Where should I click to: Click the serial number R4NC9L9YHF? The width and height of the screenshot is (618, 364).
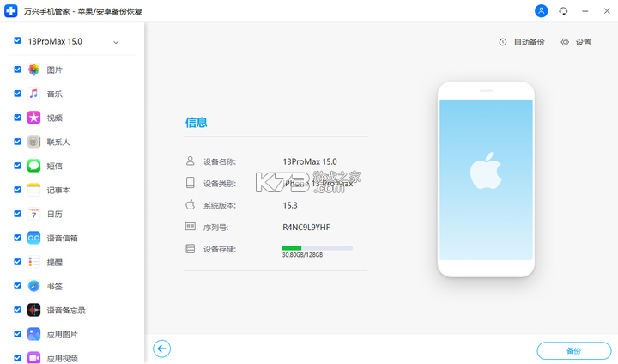[306, 227]
